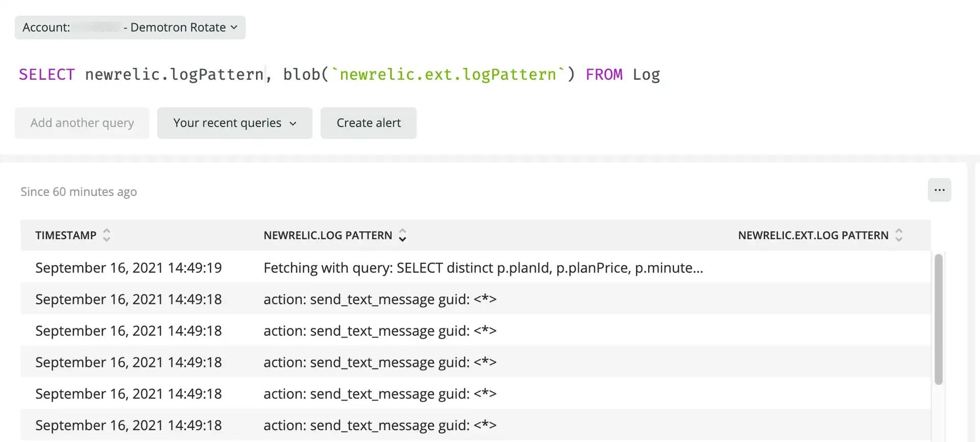980x442 pixels.
Task: Click the backticked newrelic.ext.logPattern text in query
Action: pyautogui.click(x=448, y=75)
